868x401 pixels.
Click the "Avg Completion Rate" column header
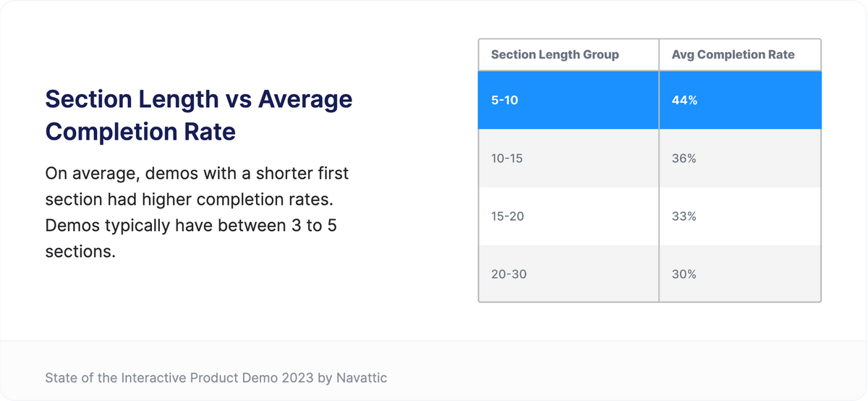click(733, 55)
